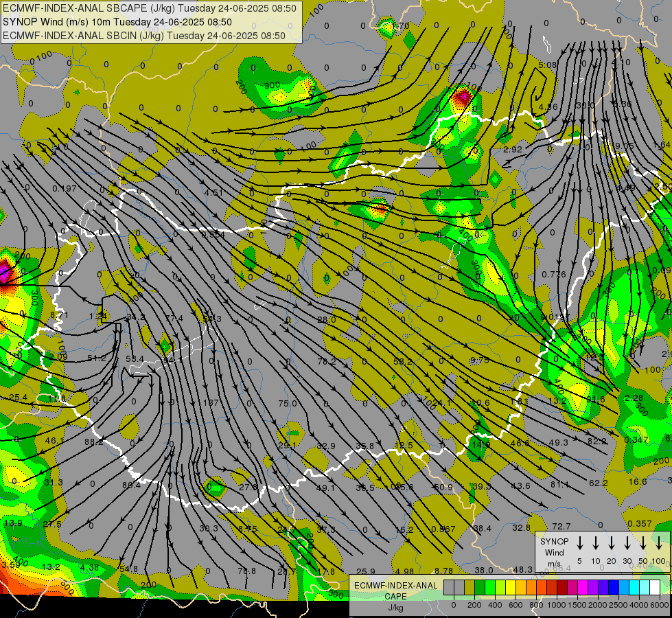The height and width of the screenshot is (618, 672).
Task: Click the map value 0.554
Action: pos(213,235)
